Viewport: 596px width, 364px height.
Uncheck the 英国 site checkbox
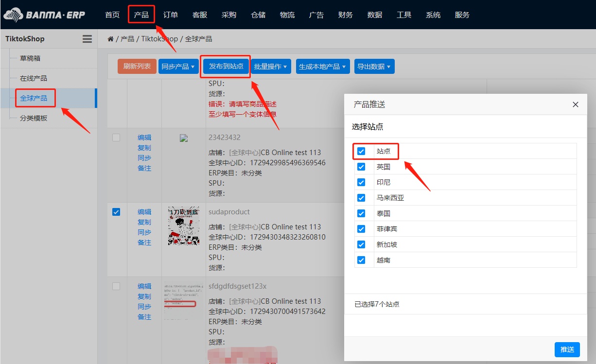(x=361, y=167)
